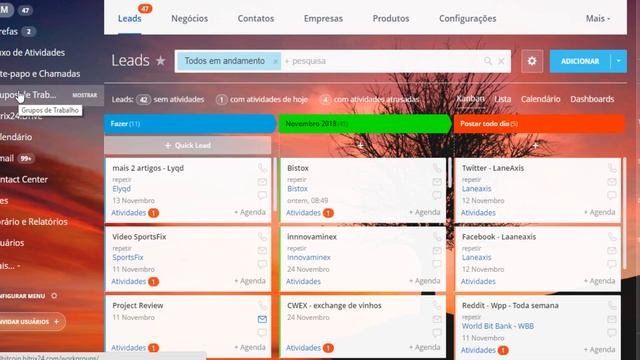The height and width of the screenshot is (360, 640).
Task: Switch to the Kanban view
Action: tap(470, 99)
